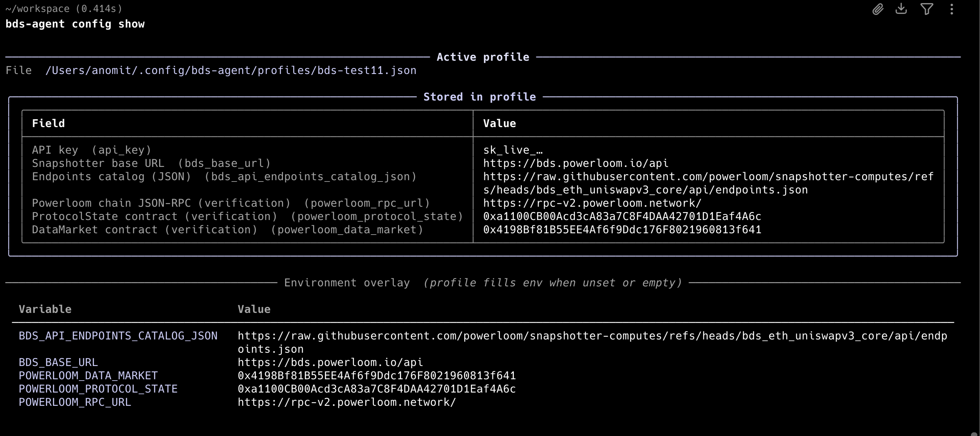The image size is (980, 436).
Task: Click Endpoints catalog (JSON) field label
Action: 225,177
